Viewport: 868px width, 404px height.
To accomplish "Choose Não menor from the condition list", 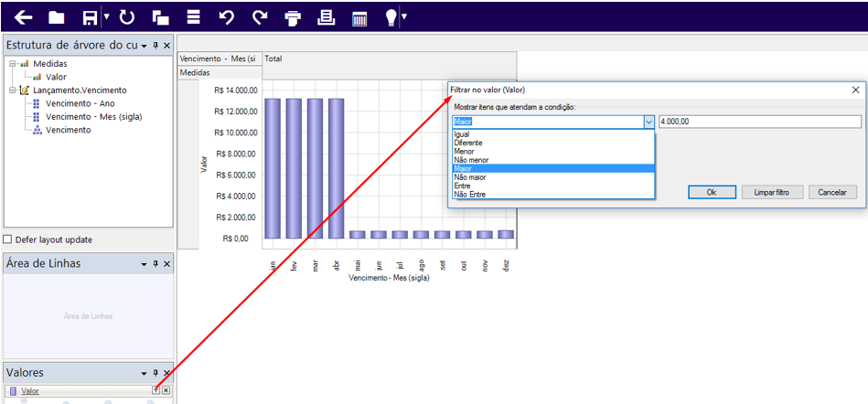I will [x=553, y=160].
